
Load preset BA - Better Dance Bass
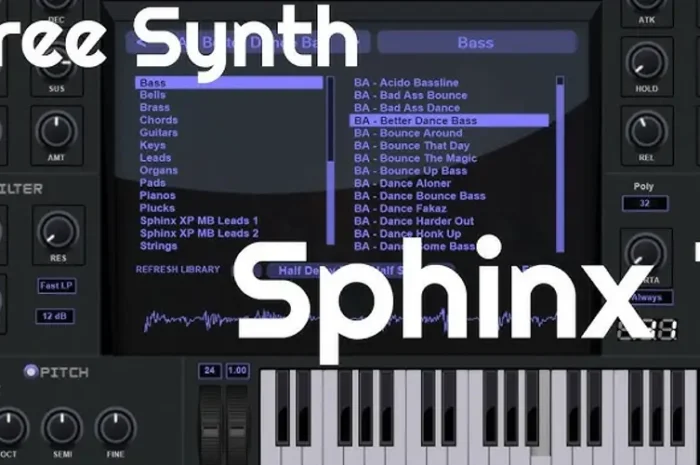coord(449,120)
